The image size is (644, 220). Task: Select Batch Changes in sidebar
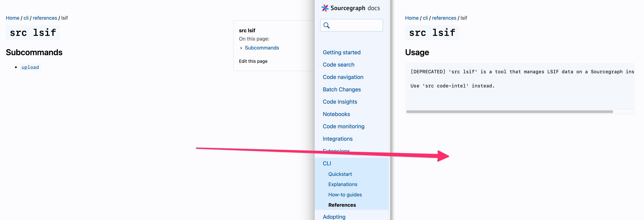[342, 89]
